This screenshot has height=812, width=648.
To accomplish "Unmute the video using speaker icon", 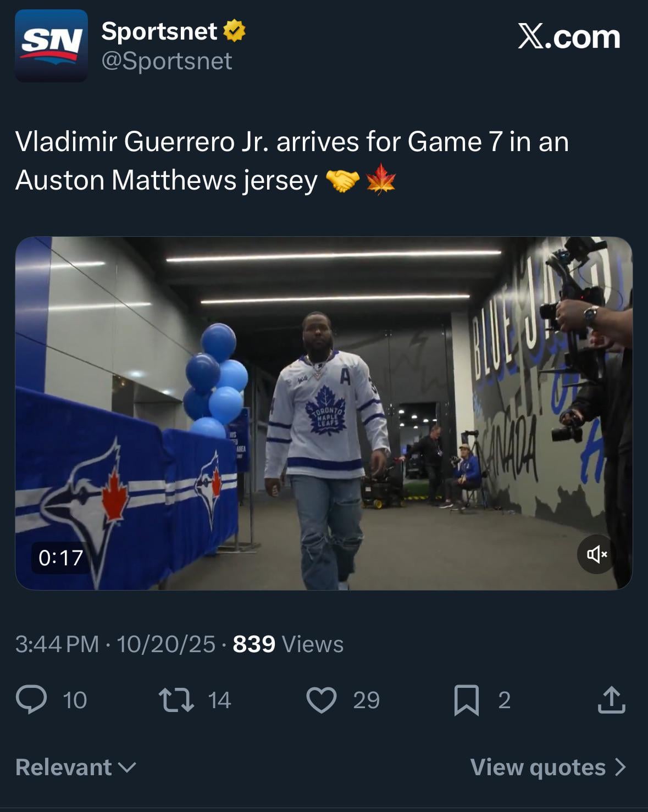I will (x=596, y=554).
